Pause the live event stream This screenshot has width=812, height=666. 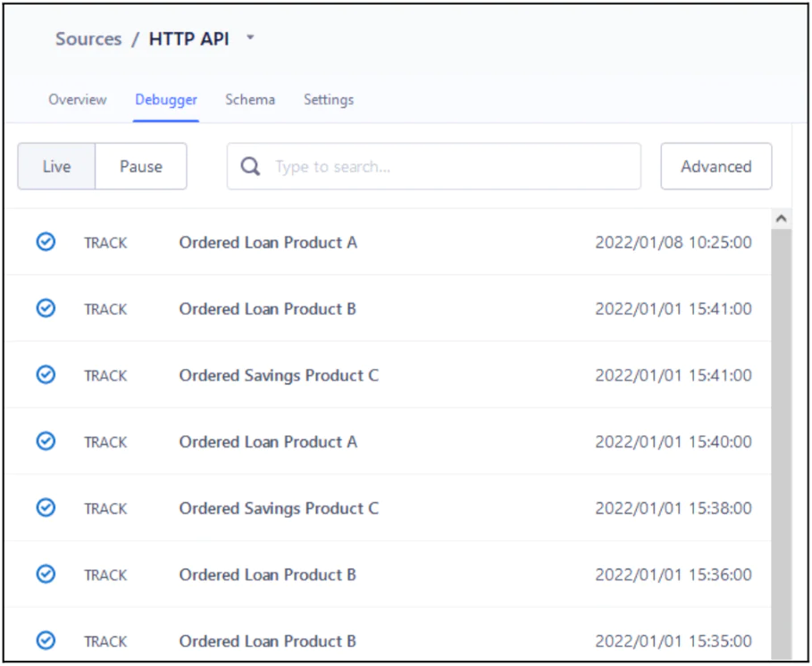click(141, 166)
